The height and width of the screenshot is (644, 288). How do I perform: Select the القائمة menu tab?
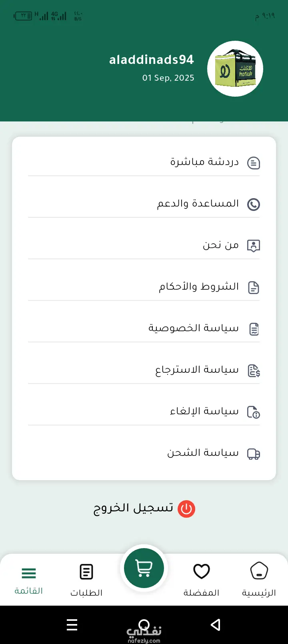click(x=29, y=578)
